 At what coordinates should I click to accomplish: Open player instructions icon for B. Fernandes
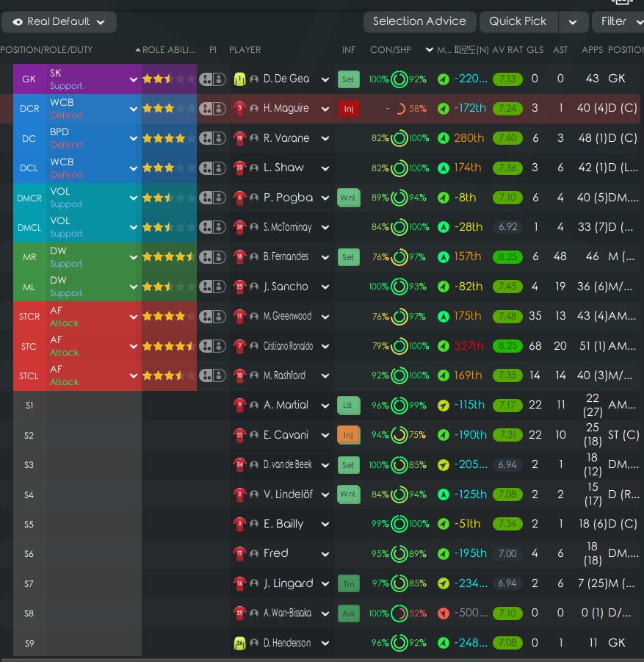pos(212,256)
